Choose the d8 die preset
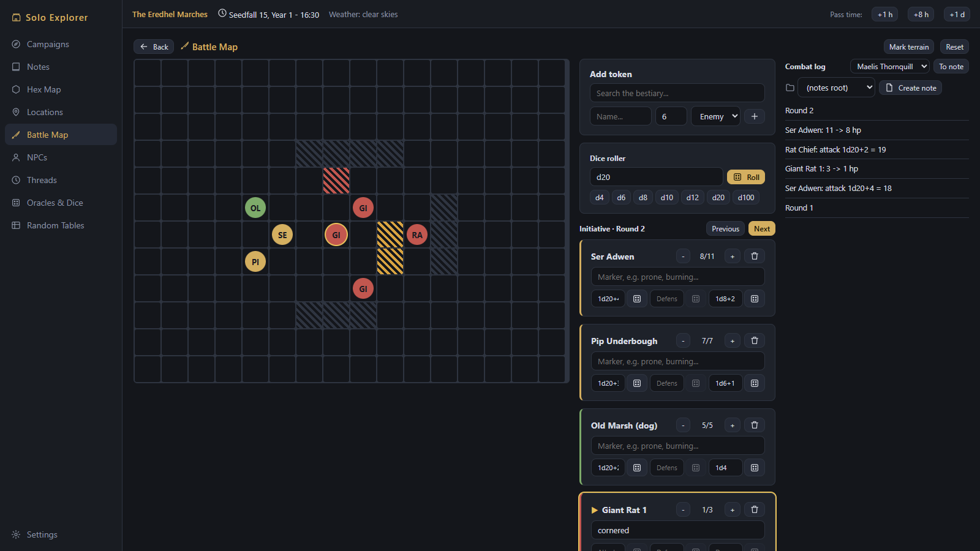The image size is (980, 551). pyautogui.click(x=643, y=198)
